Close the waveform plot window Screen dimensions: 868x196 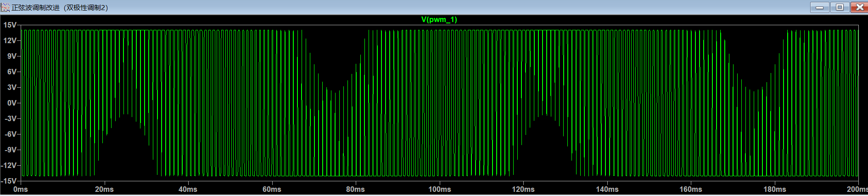859,7
